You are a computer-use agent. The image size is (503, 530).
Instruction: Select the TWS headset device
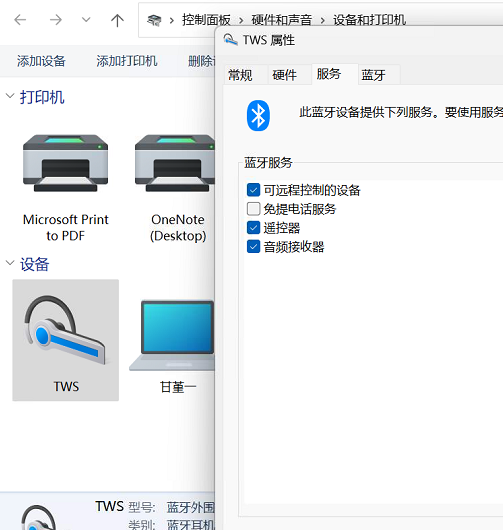66,340
